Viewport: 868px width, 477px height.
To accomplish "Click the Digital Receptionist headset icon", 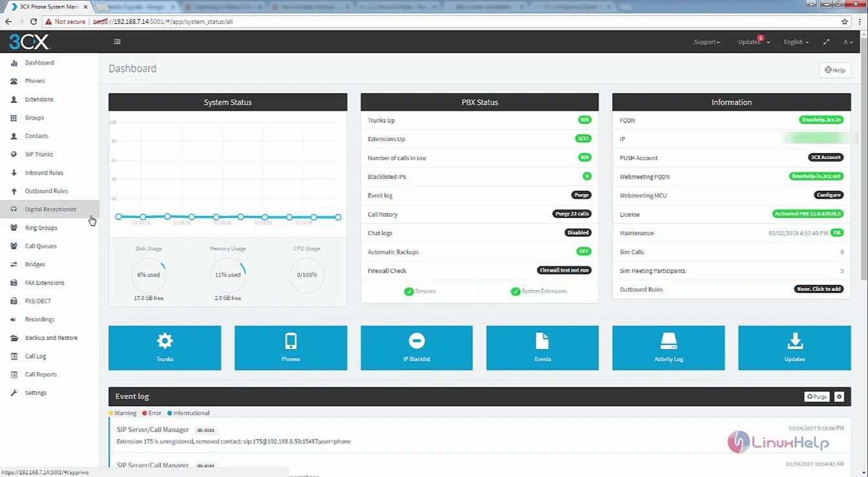I will click(14, 209).
